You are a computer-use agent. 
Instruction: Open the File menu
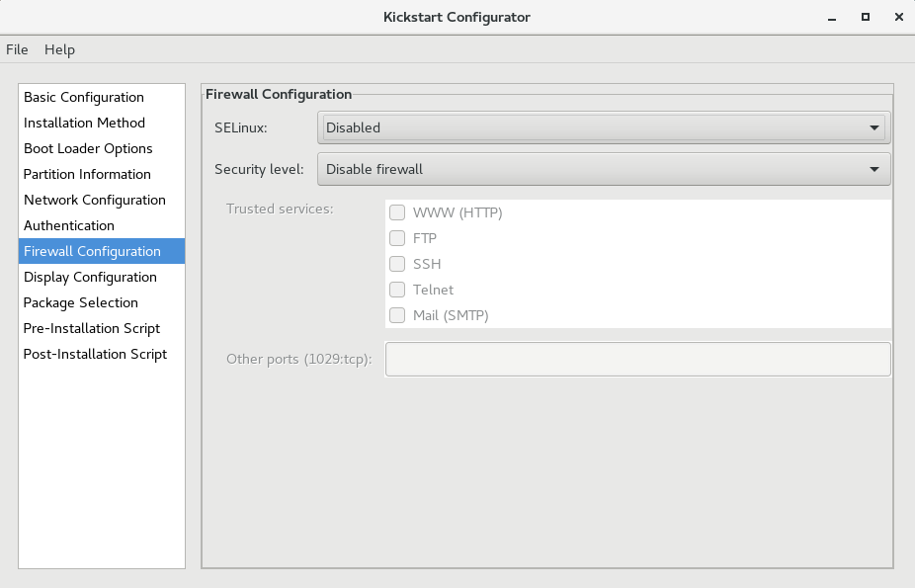(x=17, y=49)
